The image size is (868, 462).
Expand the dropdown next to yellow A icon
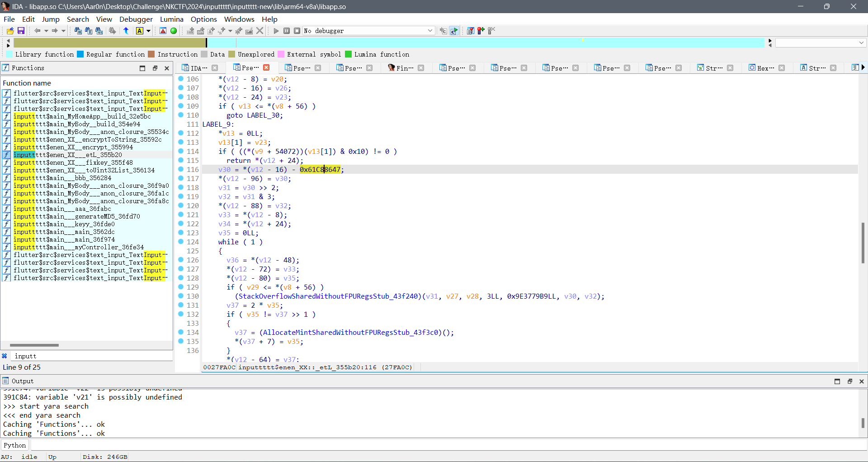[148, 31]
